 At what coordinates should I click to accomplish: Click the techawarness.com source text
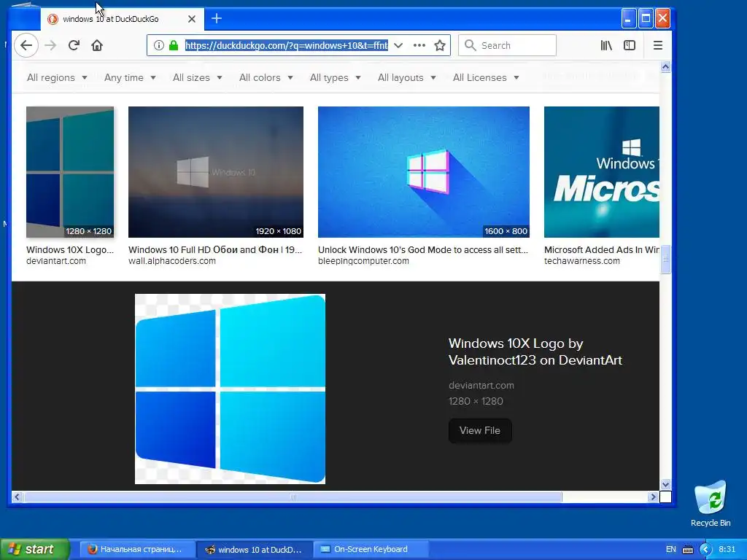tap(582, 261)
